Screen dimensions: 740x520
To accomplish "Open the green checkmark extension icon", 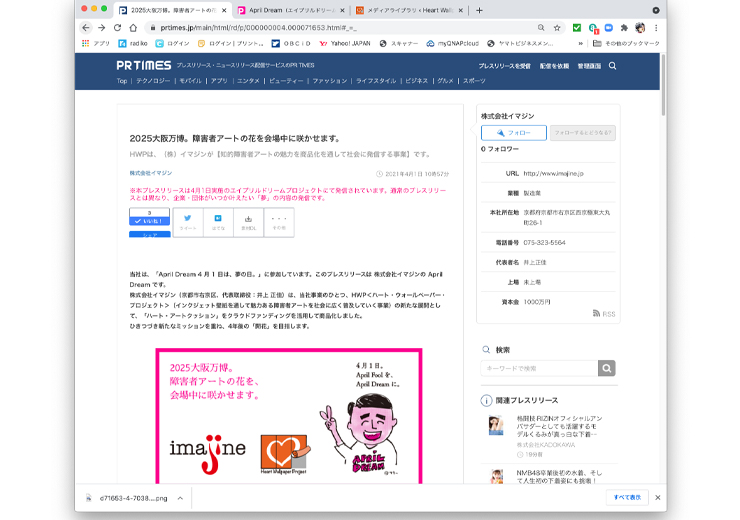I will (577, 28).
